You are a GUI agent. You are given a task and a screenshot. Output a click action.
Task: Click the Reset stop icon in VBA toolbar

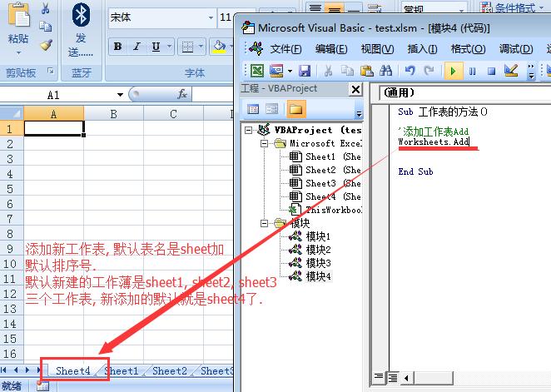[x=492, y=72]
